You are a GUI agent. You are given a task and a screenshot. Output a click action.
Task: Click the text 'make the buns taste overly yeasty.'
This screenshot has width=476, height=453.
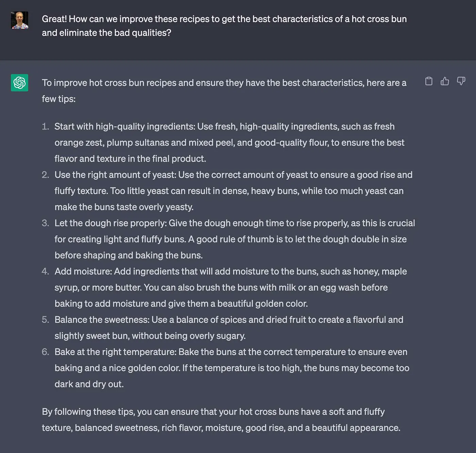click(124, 207)
